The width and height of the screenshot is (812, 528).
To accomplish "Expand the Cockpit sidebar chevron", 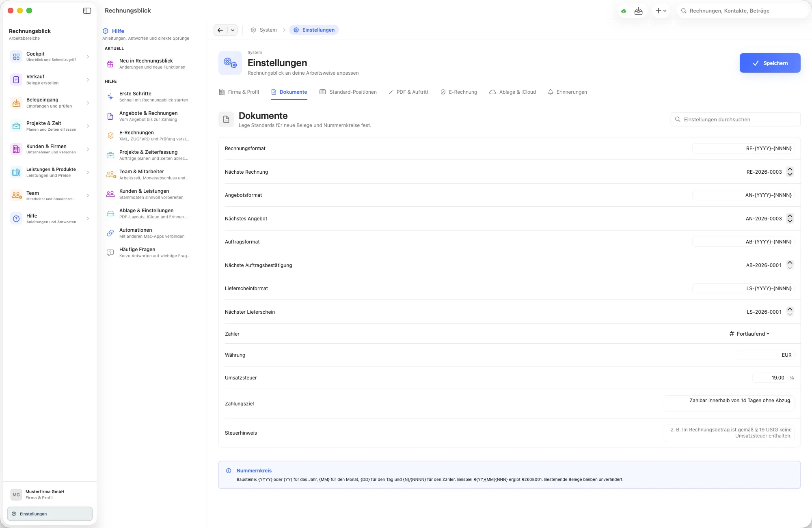I will [x=88, y=57].
